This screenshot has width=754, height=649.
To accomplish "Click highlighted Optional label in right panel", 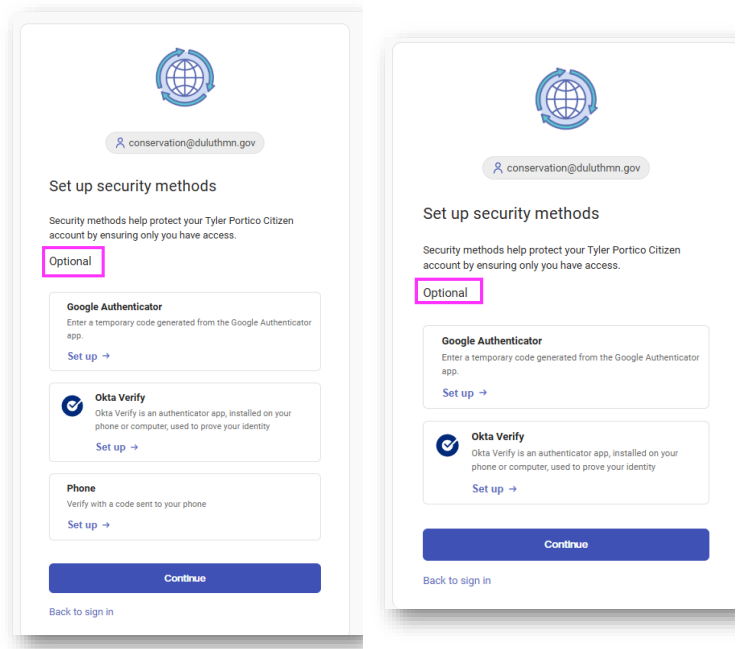I will pos(446,293).
